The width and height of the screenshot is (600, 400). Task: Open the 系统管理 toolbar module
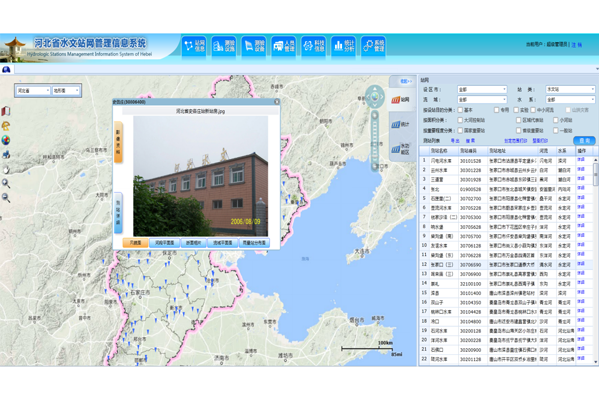(373, 46)
